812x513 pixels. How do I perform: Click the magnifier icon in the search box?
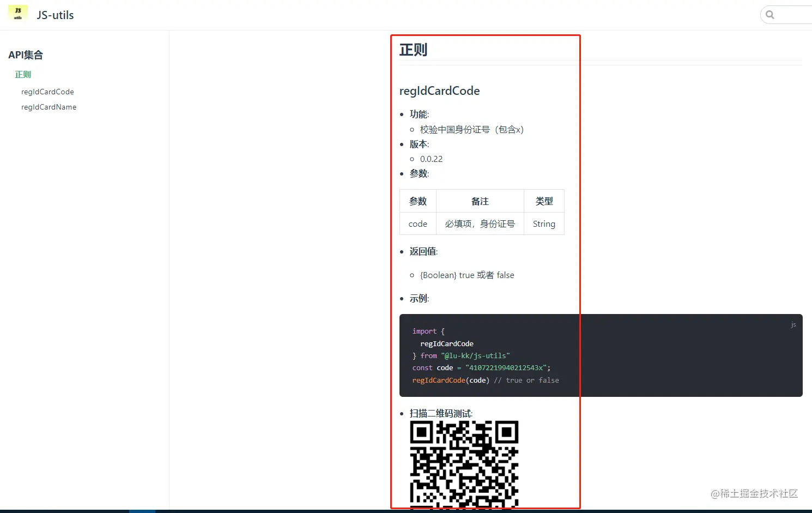[769, 14]
